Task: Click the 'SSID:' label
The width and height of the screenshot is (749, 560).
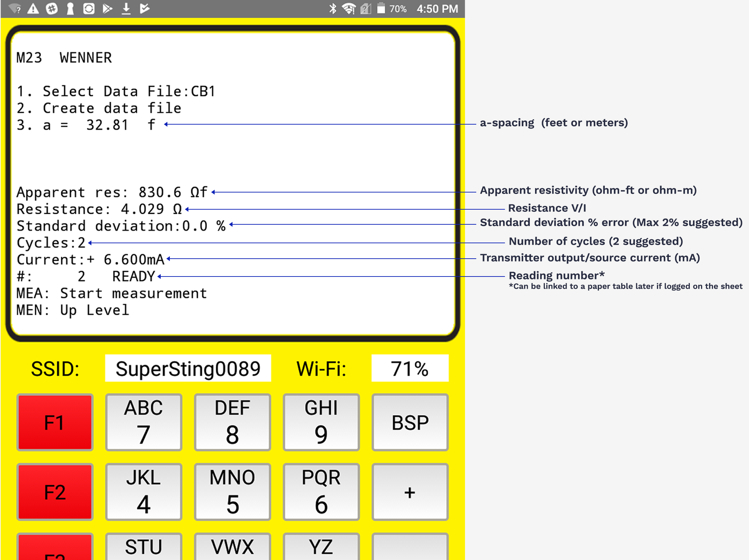Action: 55,369
